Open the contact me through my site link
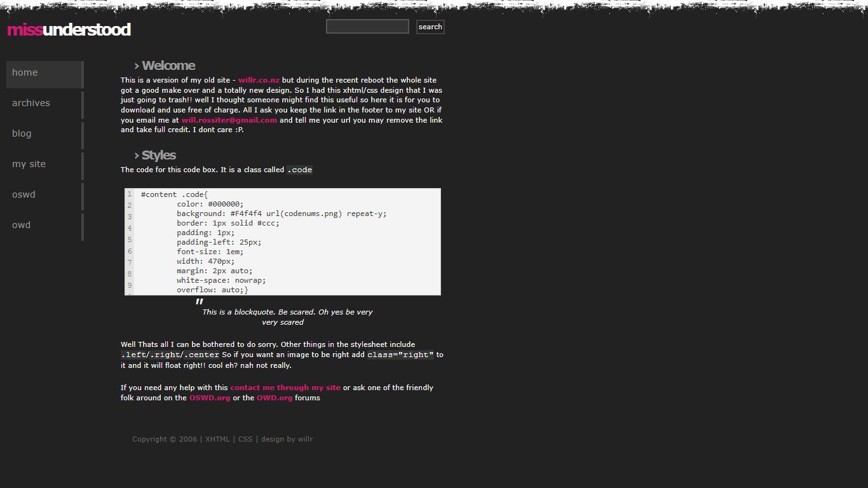This screenshot has width=868, height=488. coord(285,388)
